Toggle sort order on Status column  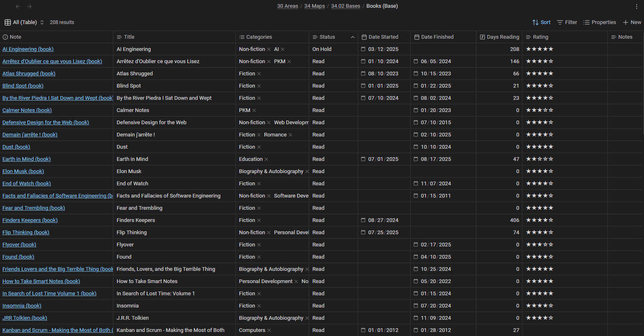[x=352, y=37]
